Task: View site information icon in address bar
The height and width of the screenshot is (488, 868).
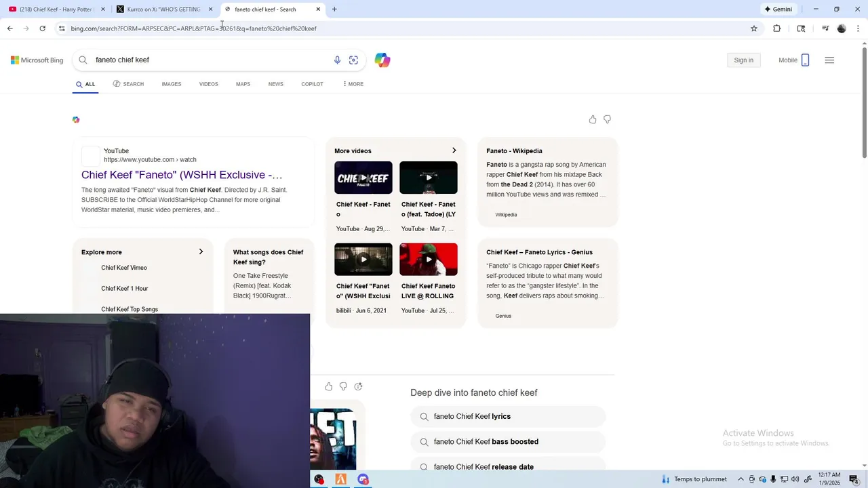Action: click(62, 28)
